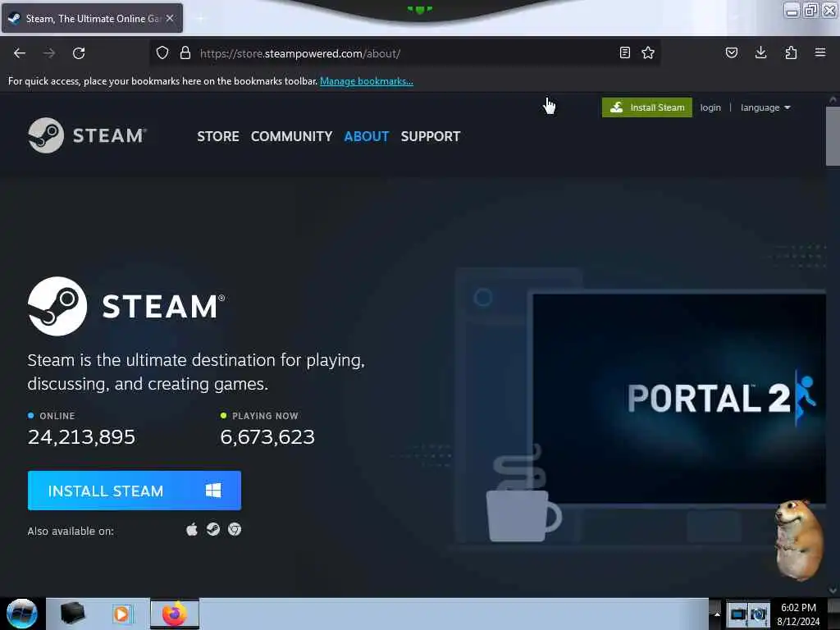Open the Firefox hamburger application menu
This screenshot has height=630, width=840.
coord(820,52)
